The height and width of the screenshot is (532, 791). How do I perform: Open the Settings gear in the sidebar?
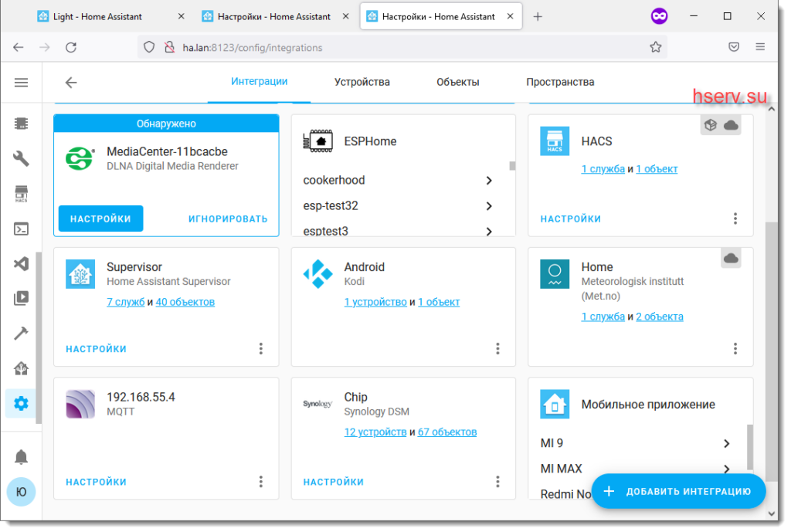point(22,402)
